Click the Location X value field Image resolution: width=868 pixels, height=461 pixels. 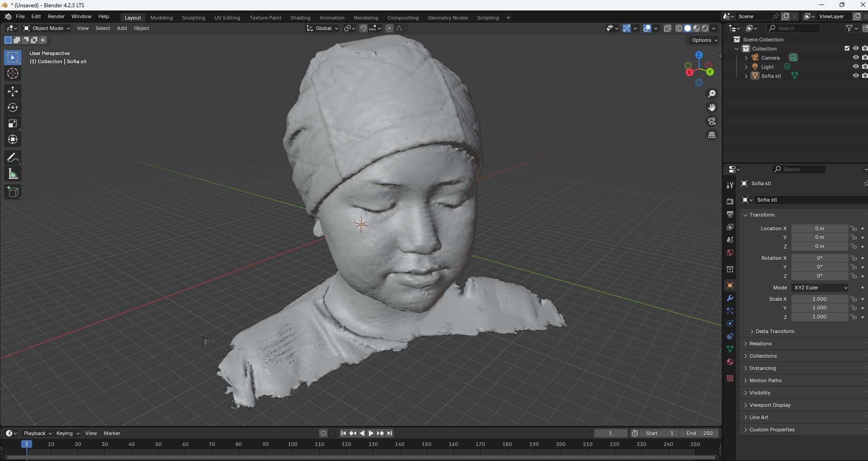[x=819, y=228]
